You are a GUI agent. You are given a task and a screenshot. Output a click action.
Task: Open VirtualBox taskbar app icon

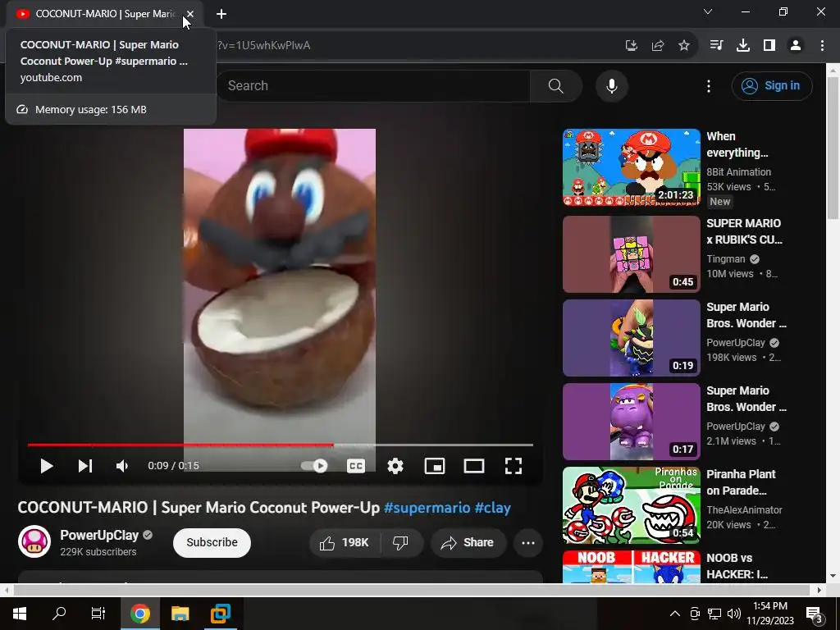(220, 614)
